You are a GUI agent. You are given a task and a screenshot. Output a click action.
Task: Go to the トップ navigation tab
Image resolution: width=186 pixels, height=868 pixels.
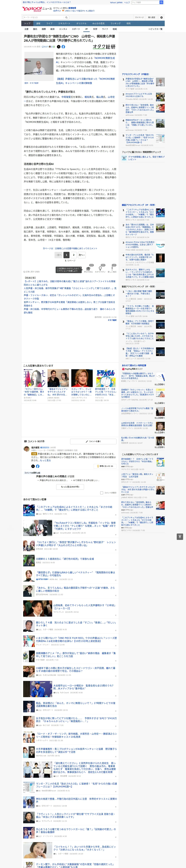27,23
